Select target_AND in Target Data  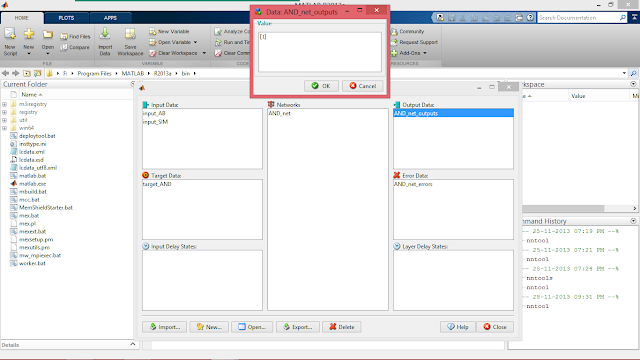[157, 184]
